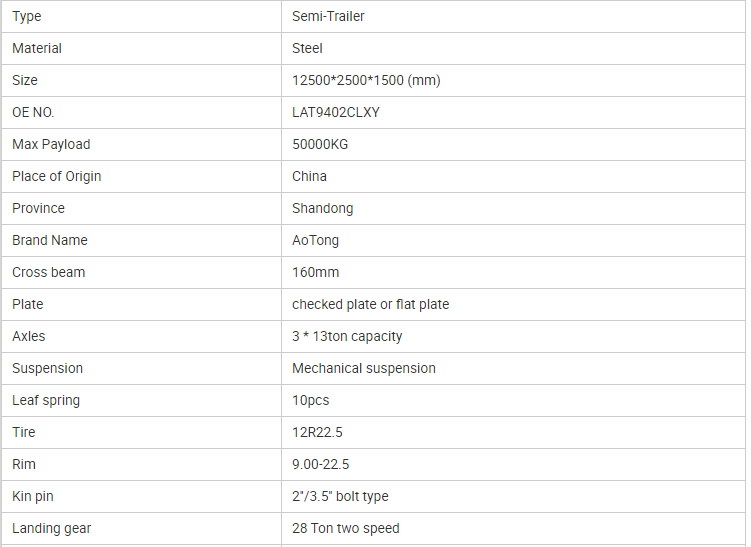Click the 3 * 13ton capacity value

347,337
